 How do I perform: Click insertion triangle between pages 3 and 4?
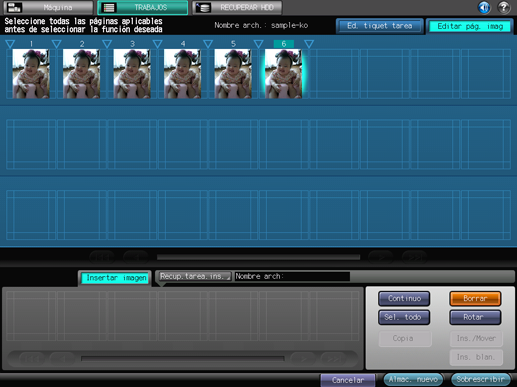(157, 44)
